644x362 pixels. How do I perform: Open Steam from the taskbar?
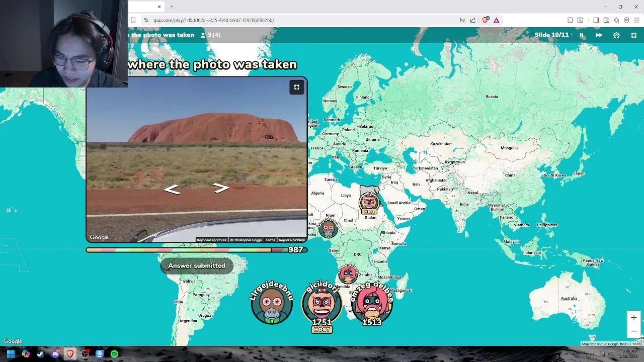tap(40, 354)
